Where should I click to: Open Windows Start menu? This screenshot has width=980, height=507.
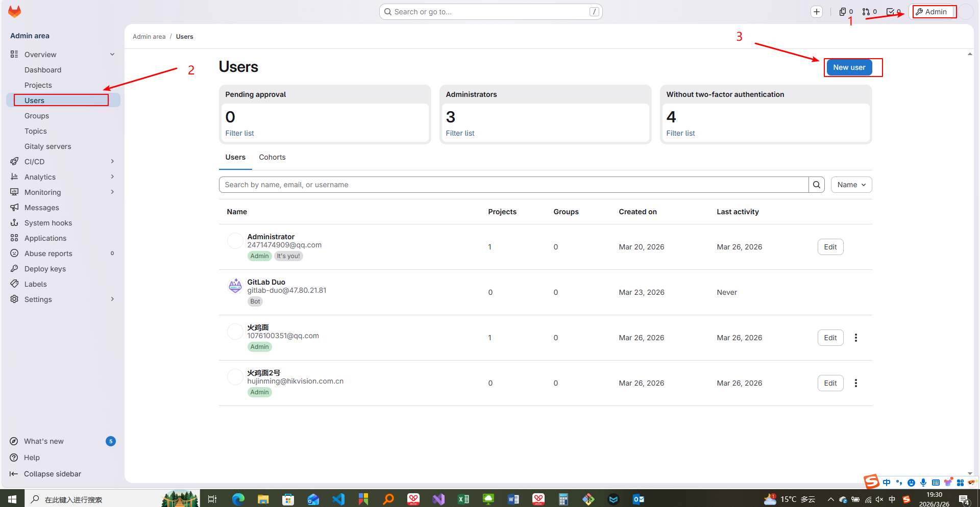[x=12, y=499]
